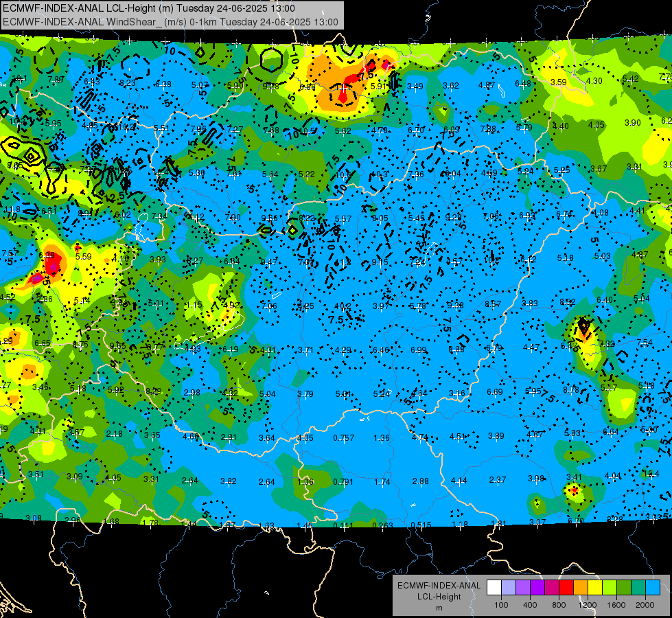Click grid value '6.48'
672x618 pixels.
523,83
